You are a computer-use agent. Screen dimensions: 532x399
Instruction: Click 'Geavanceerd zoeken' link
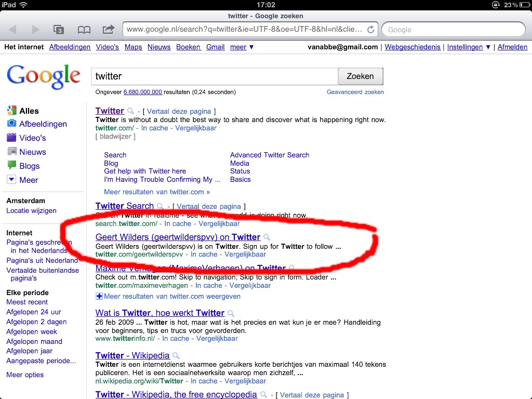355,92
